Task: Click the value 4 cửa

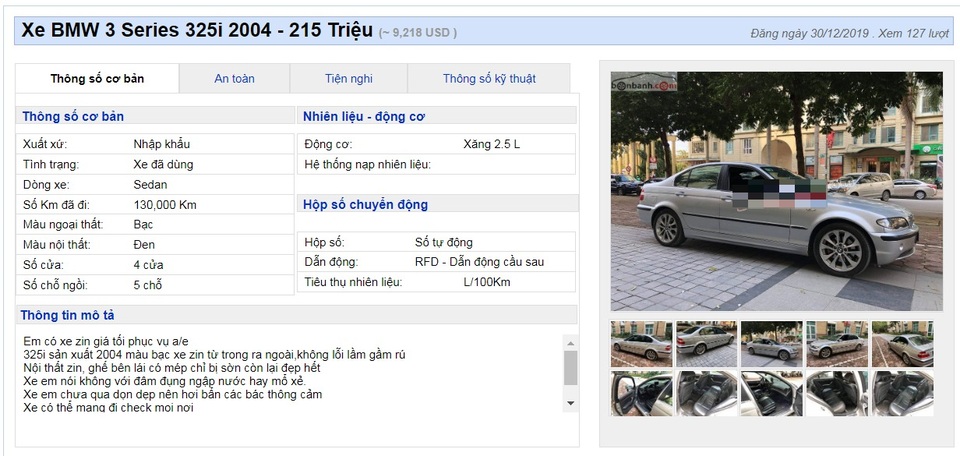Action: [148, 265]
